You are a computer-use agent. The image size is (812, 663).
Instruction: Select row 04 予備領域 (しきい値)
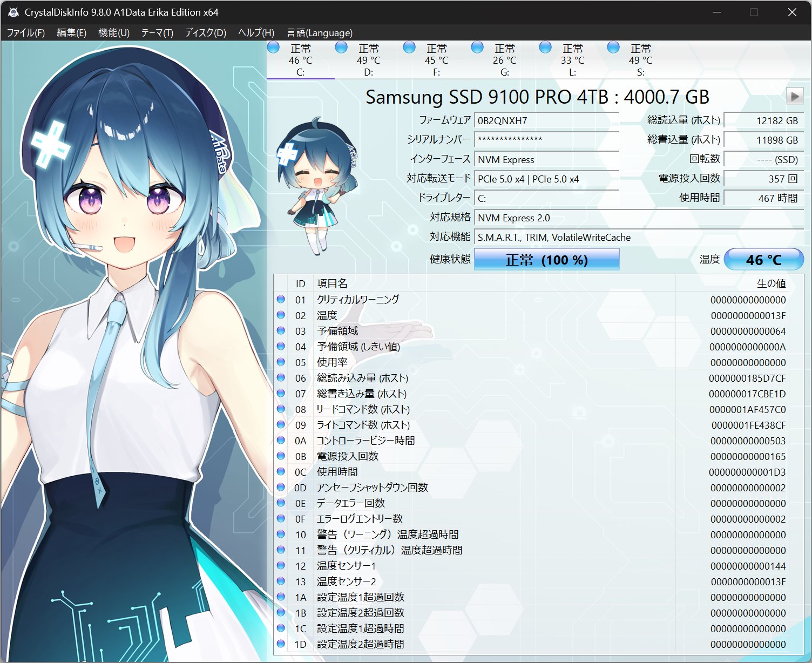pos(531,347)
